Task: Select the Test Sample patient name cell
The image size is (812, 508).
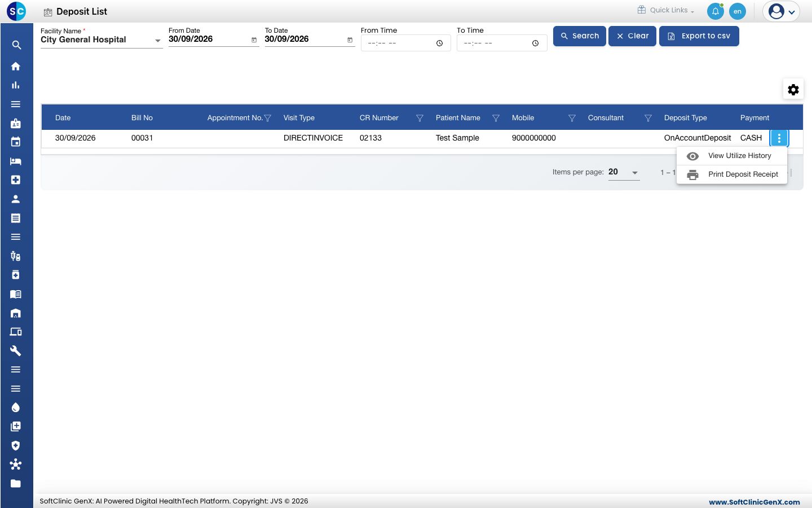Action: pyautogui.click(x=457, y=138)
